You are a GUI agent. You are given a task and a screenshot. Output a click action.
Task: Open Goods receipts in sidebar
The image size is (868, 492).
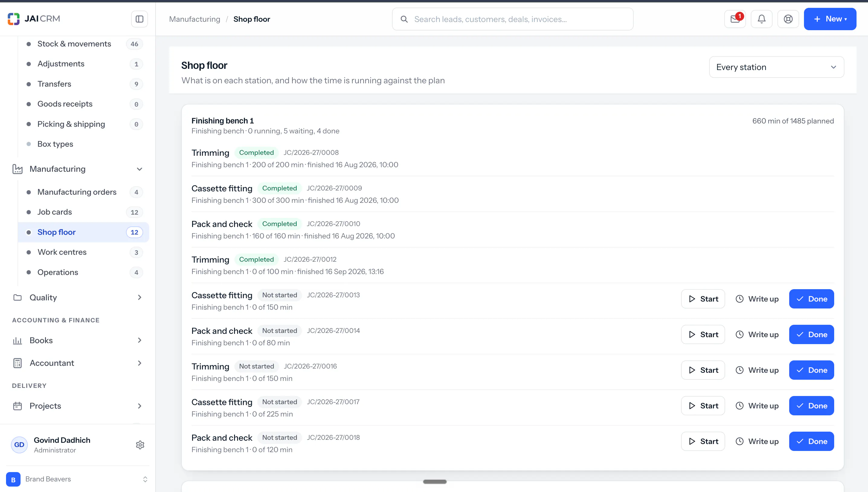coord(83,104)
